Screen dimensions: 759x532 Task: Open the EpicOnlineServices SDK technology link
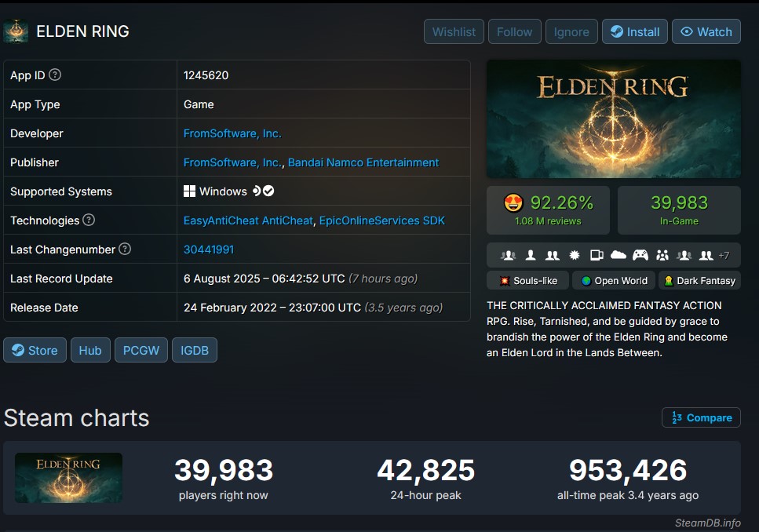tap(382, 220)
